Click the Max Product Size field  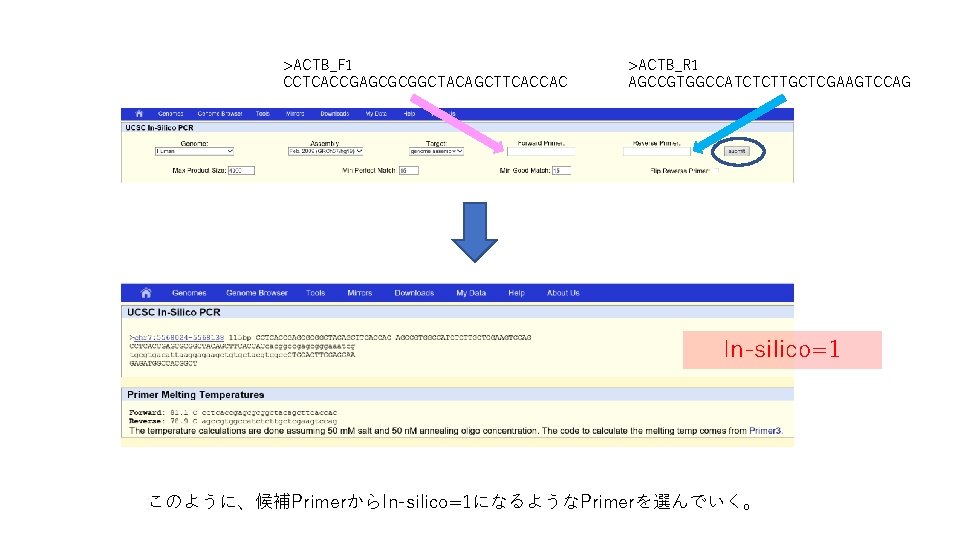pyautogui.click(x=241, y=171)
